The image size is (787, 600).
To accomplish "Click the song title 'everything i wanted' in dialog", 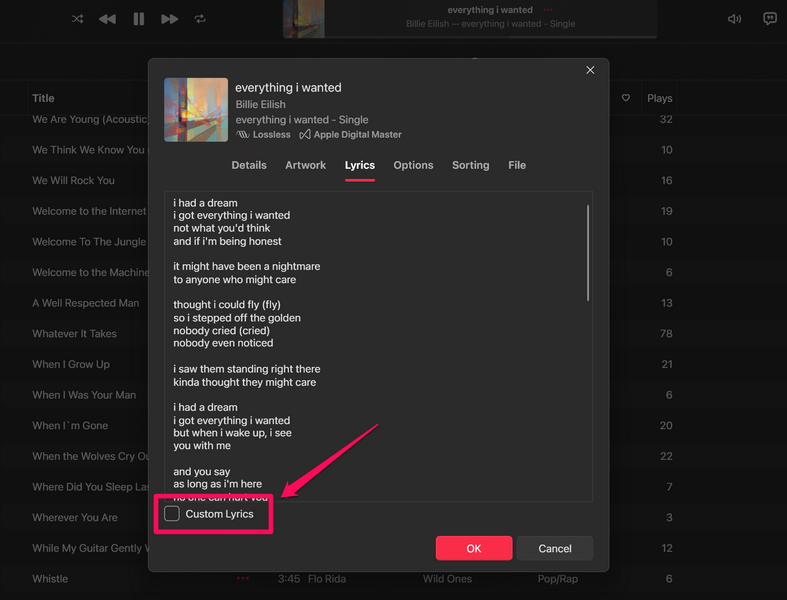I will [288, 87].
